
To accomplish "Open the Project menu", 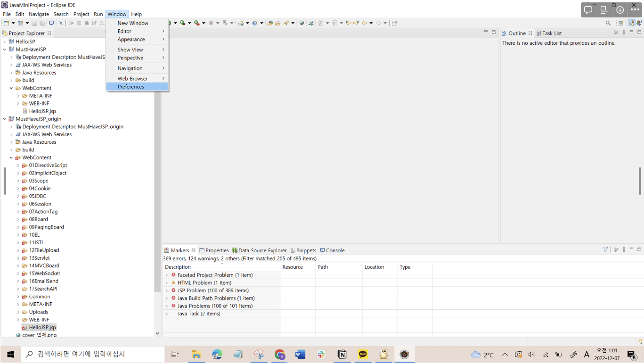I will click(x=81, y=14).
